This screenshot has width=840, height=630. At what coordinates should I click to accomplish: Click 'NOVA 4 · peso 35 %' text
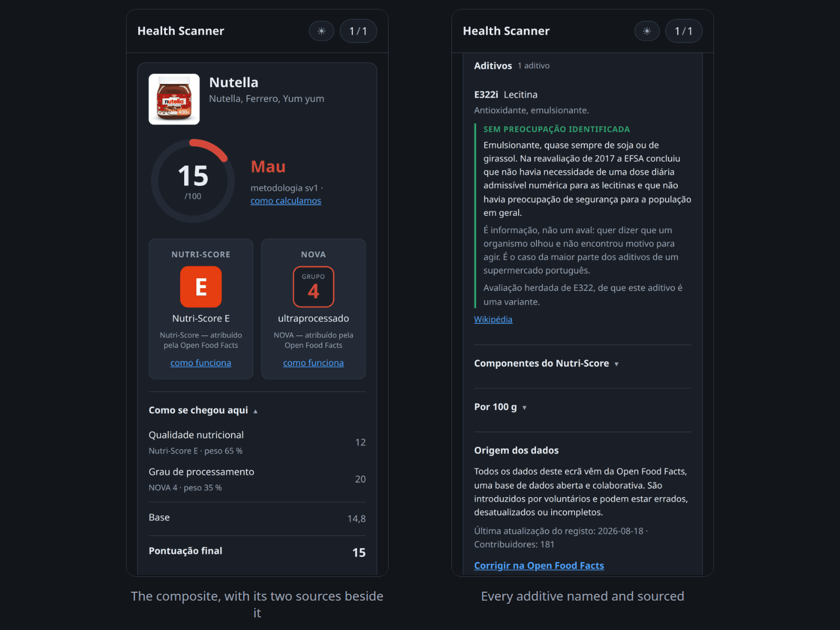pos(185,488)
